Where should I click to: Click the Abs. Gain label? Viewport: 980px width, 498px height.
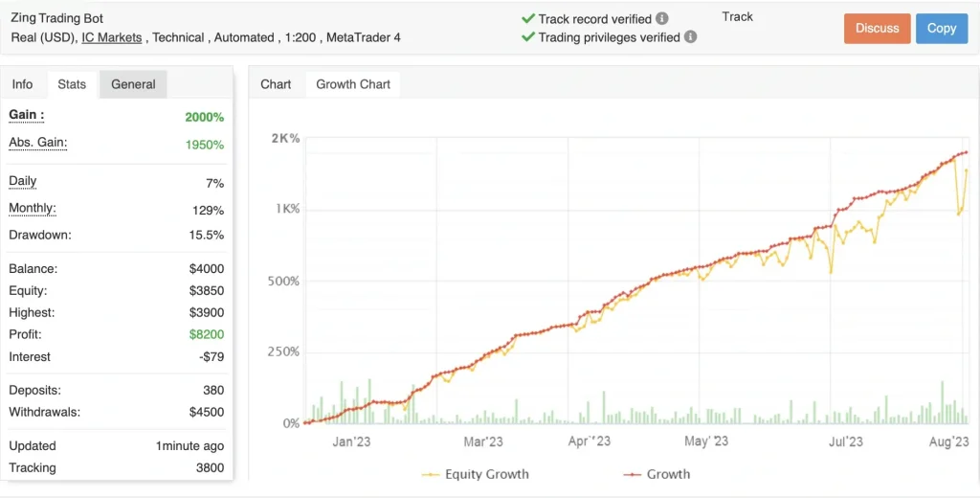click(38, 143)
